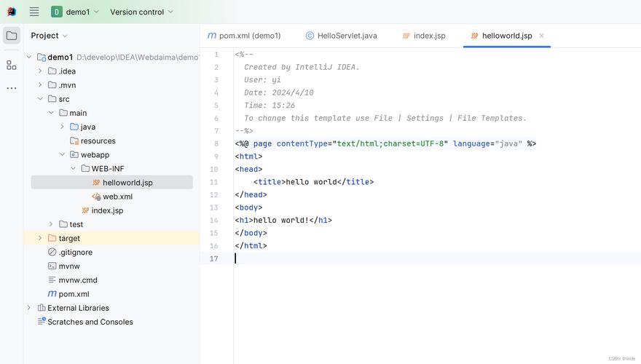Collapse the src folder
The width and height of the screenshot is (641, 364).
tap(40, 99)
